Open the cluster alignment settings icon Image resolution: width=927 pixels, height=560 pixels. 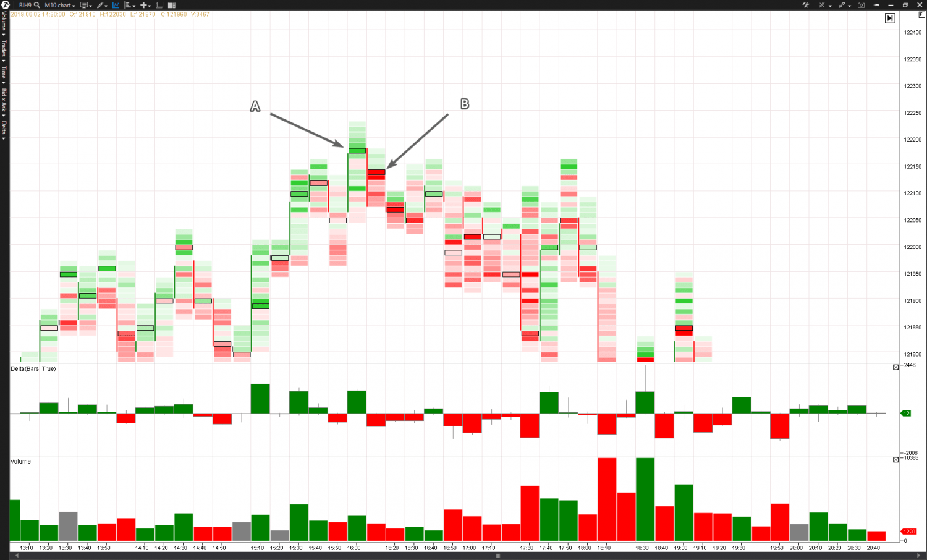pos(128,5)
